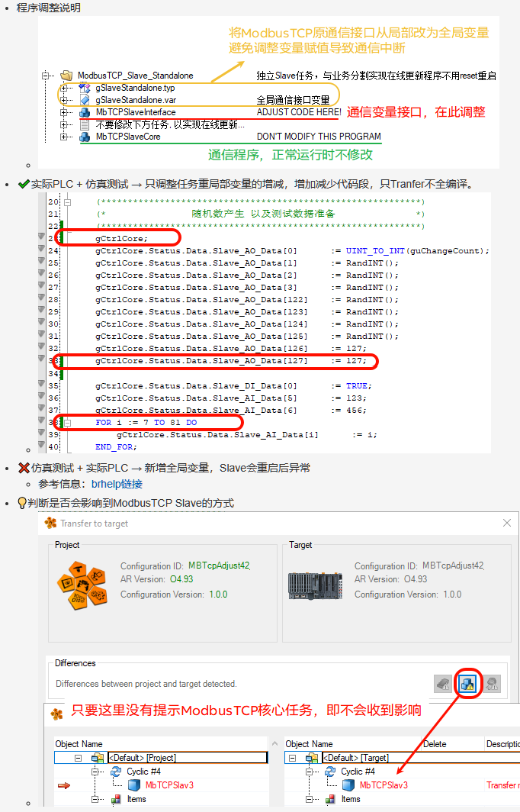Select MbTCPSlav3 in the Target tree

click(x=383, y=785)
